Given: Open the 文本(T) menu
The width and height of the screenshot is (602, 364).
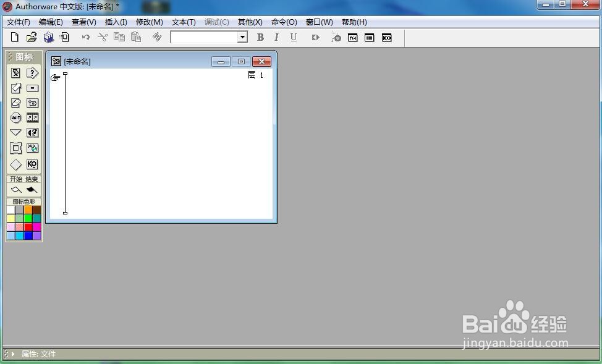Looking at the screenshot, I should point(184,22).
